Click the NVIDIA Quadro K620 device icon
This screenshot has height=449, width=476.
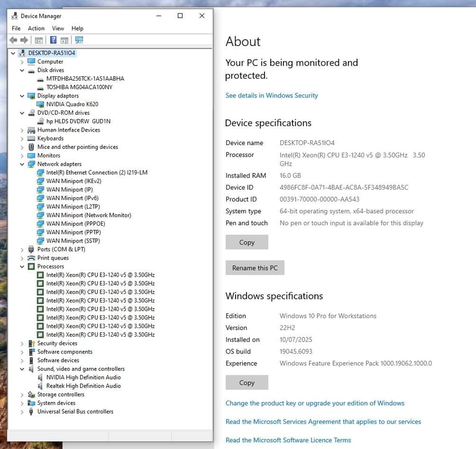pyautogui.click(x=40, y=105)
